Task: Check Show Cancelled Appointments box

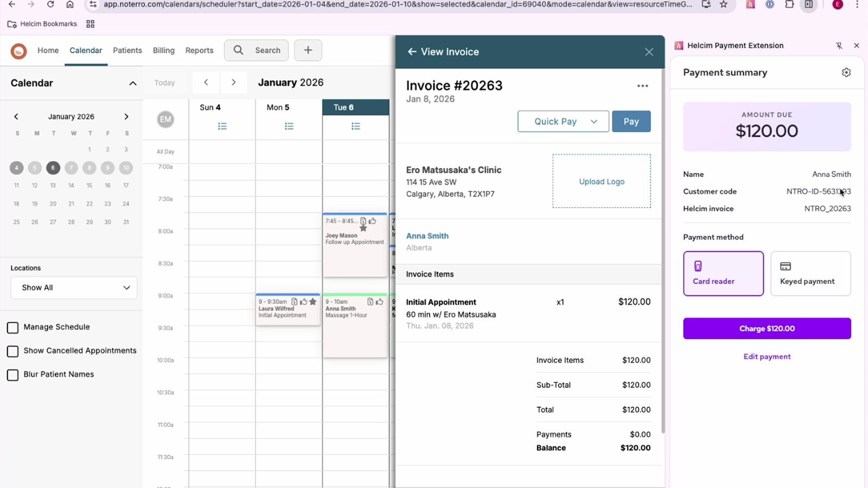Action: tap(13, 351)
